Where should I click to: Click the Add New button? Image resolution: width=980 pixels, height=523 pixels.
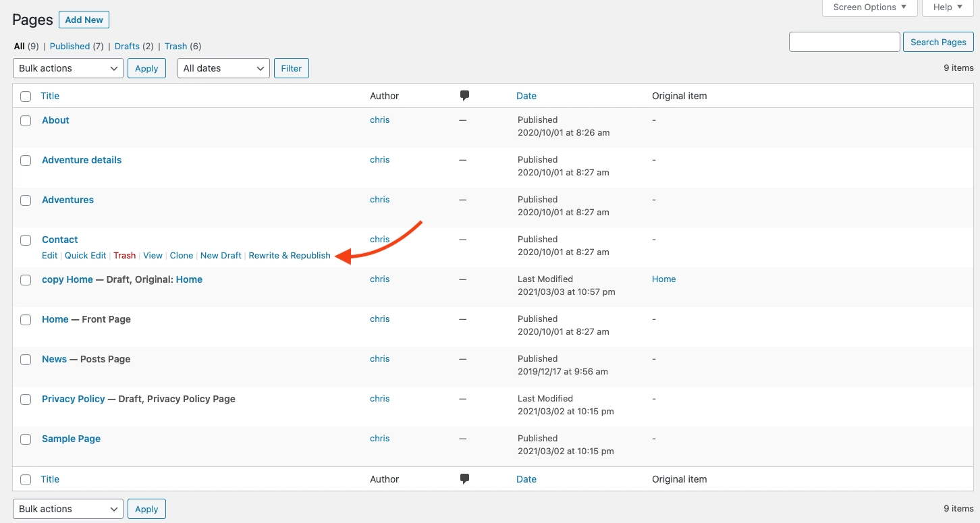coord(84,20)
